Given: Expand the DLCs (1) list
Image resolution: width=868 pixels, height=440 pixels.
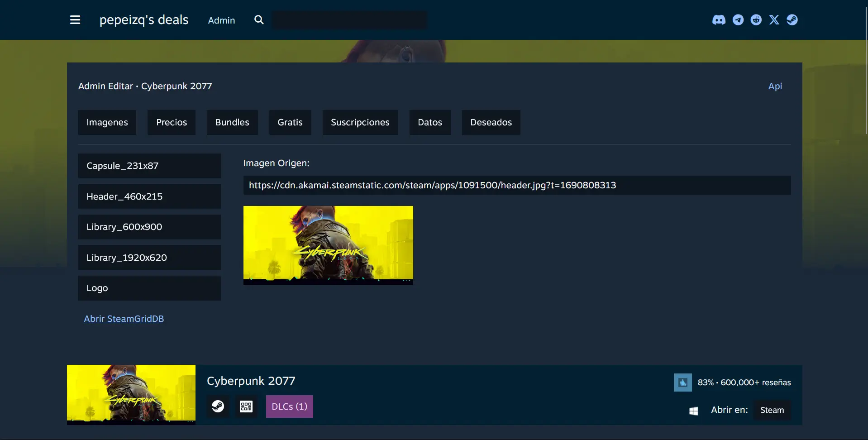Looking at the screenshot, I should tap(289, 407).
